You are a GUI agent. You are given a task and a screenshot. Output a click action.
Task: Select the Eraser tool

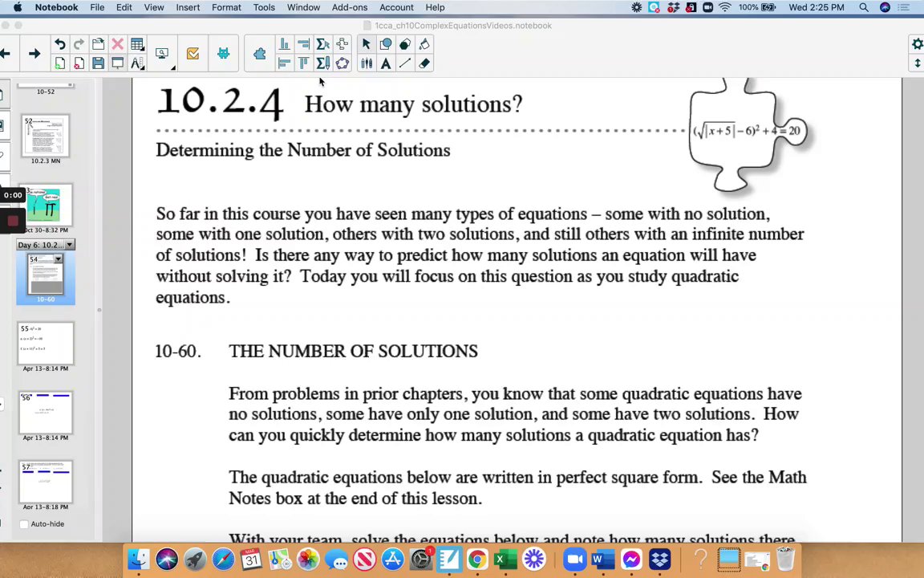[x=424, y=63]
